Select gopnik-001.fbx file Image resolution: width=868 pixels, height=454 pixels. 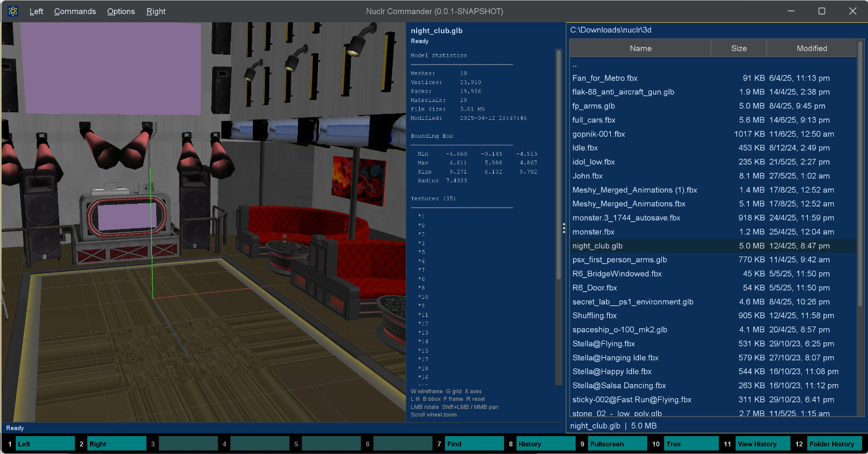click(x=713, y=134)
